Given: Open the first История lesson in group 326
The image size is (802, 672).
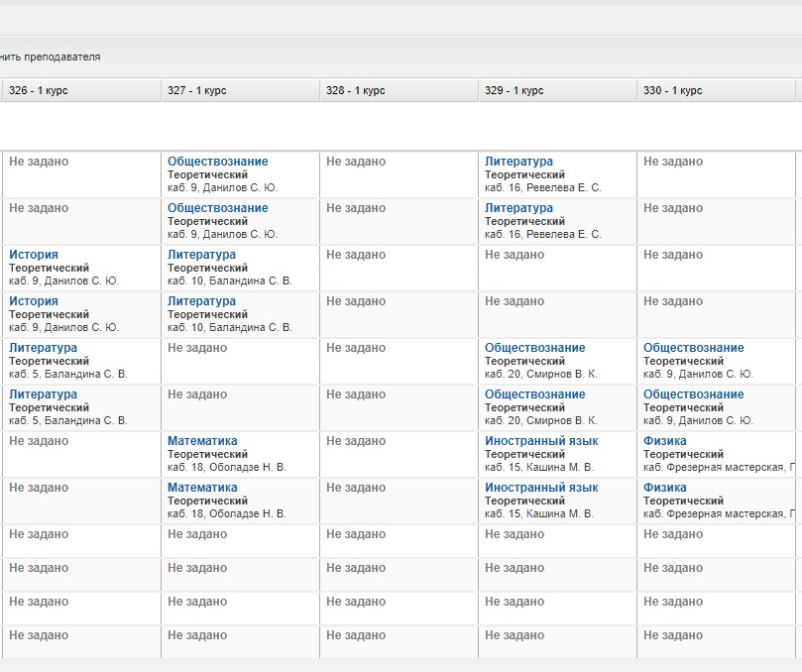Looking at the screenshot, I should click(34, 255).
